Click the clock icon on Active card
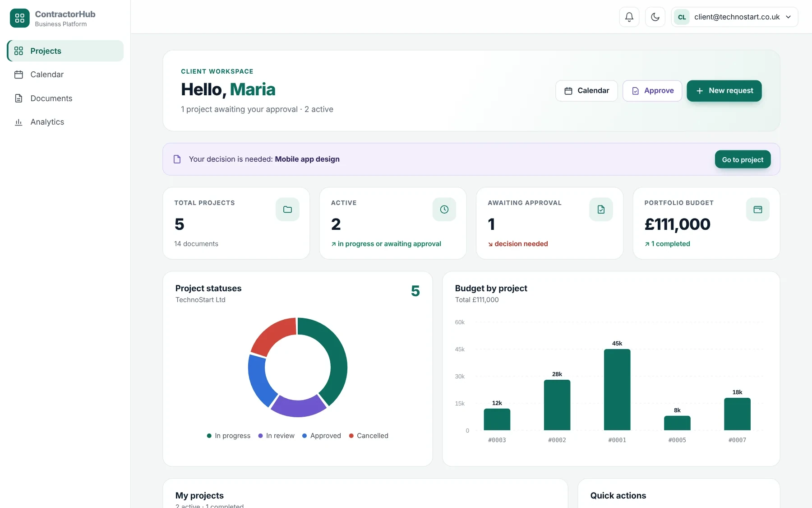 [x=444, y=210]
